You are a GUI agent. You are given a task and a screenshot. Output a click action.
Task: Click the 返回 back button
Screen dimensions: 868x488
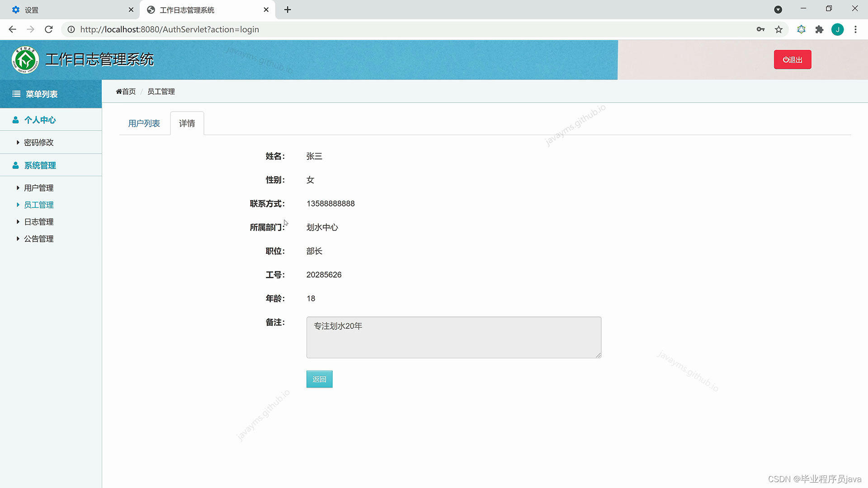coord(319,379)
